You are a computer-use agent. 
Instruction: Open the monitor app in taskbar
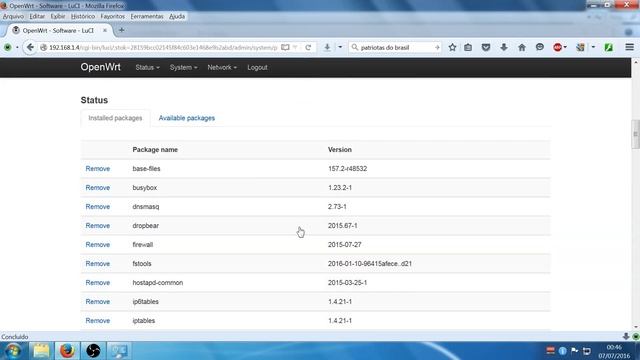[119, 351]
